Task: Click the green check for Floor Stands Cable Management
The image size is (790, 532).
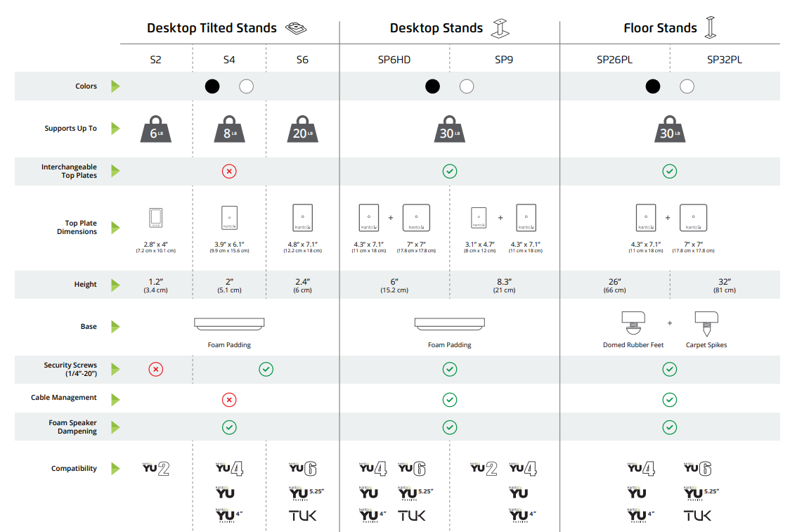Action: [670, 400]
